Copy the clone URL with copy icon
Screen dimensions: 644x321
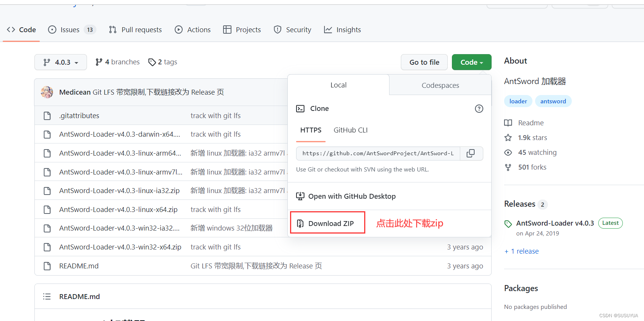click(471, 153)
